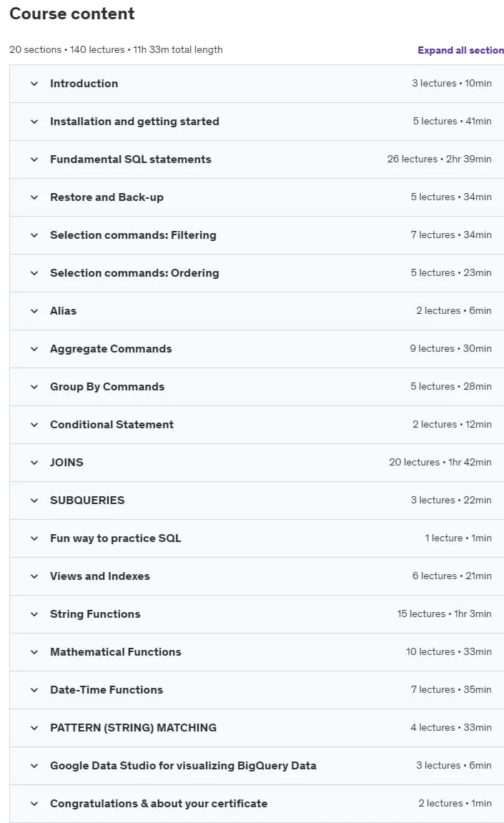Open Congratulations & about your certificate section
The image size is (504, 823).
coord(257,804)
